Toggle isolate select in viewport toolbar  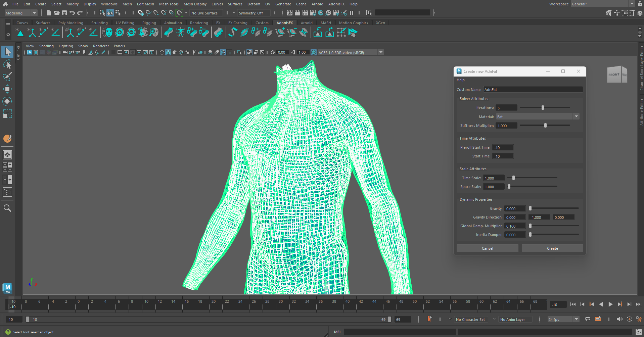pos(239,52)
